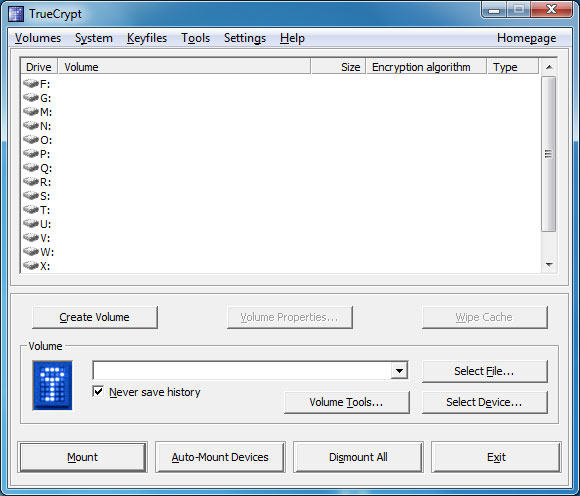
Task: Click inside the volume path input field
Action: (x=242, y=370)
